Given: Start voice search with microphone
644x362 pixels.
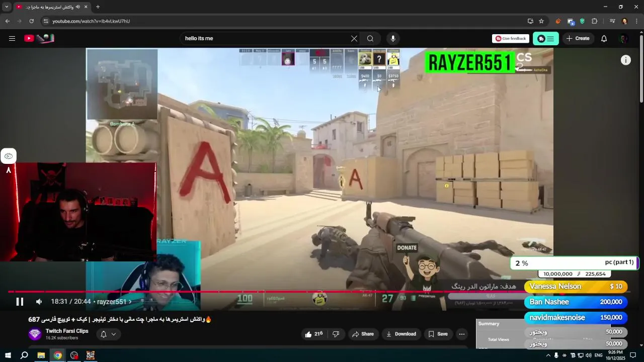Looking at the screenshot, I should pyautogui.click(x=393, y=39).
